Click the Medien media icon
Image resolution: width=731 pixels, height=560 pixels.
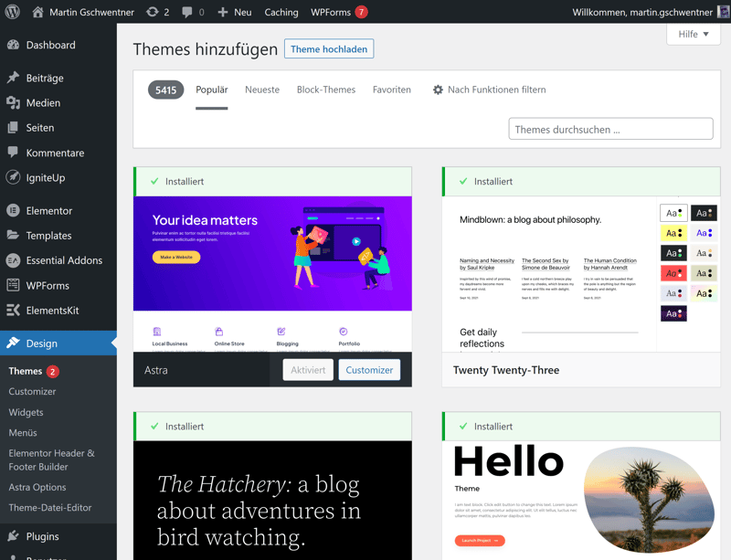(13, 102)
